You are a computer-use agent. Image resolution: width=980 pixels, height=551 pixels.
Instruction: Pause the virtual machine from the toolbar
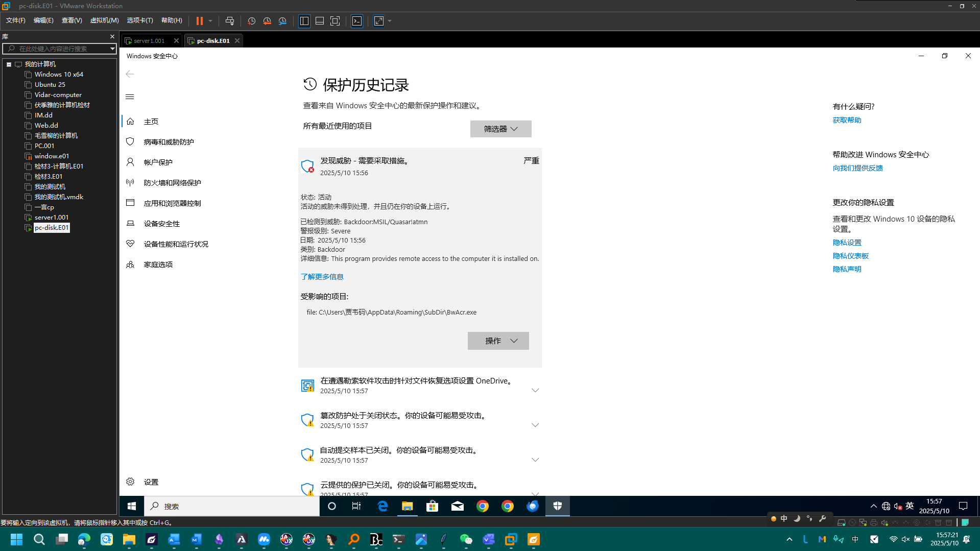(199, 21)
